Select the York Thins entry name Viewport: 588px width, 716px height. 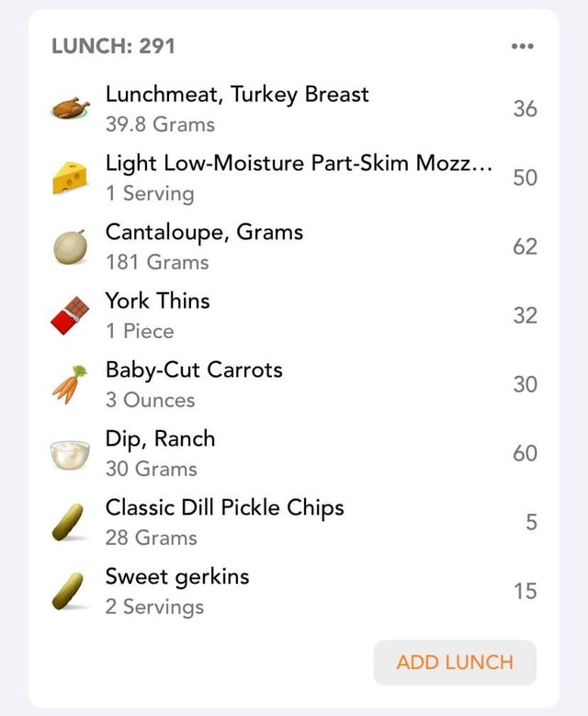pyautogui.click(x=157, y=301)
